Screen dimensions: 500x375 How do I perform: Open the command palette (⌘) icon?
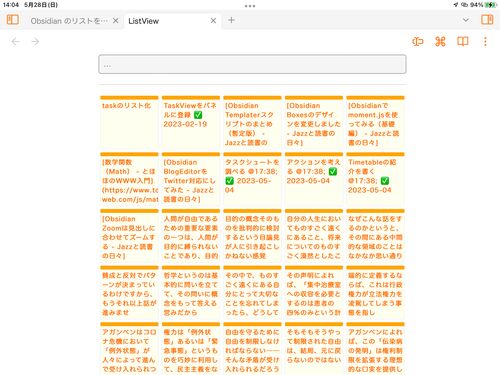[440, 41]
